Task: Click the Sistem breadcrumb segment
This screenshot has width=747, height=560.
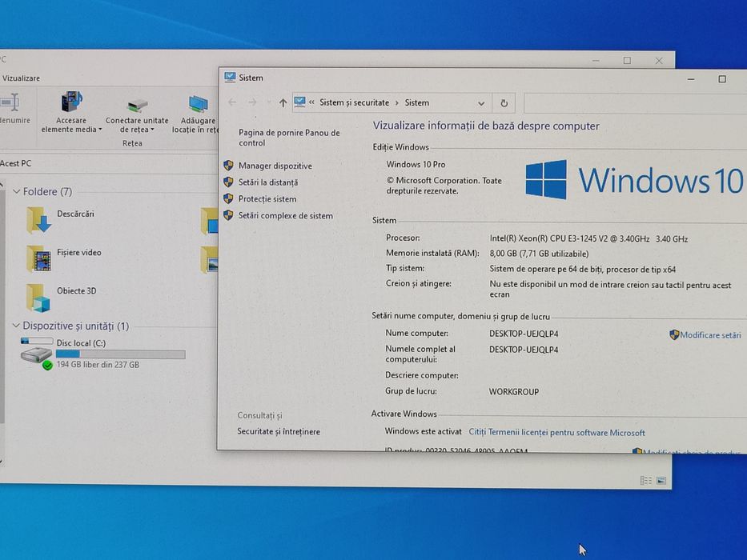Action: pos(417,102)
